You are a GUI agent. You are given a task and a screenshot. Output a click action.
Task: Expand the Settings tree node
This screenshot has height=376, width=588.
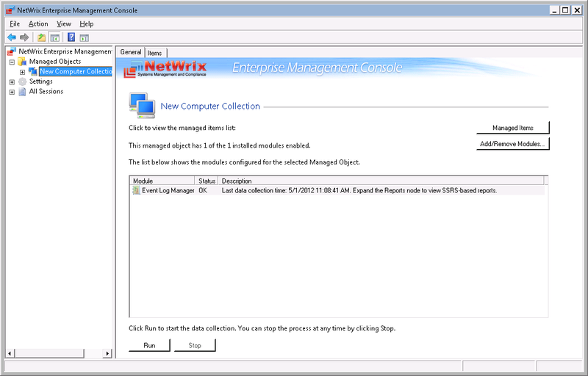pyautogui.click(x=12, y=82)
